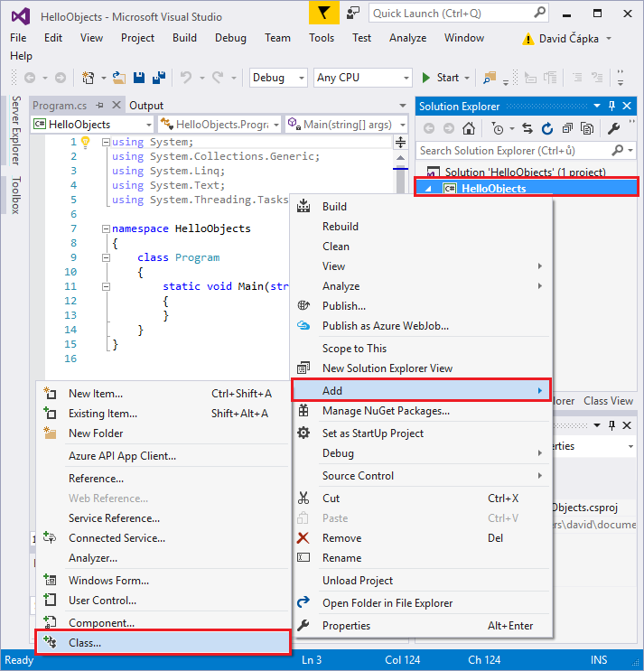Open the HelloObjects.Program type dropdown

tap(219, 124)
